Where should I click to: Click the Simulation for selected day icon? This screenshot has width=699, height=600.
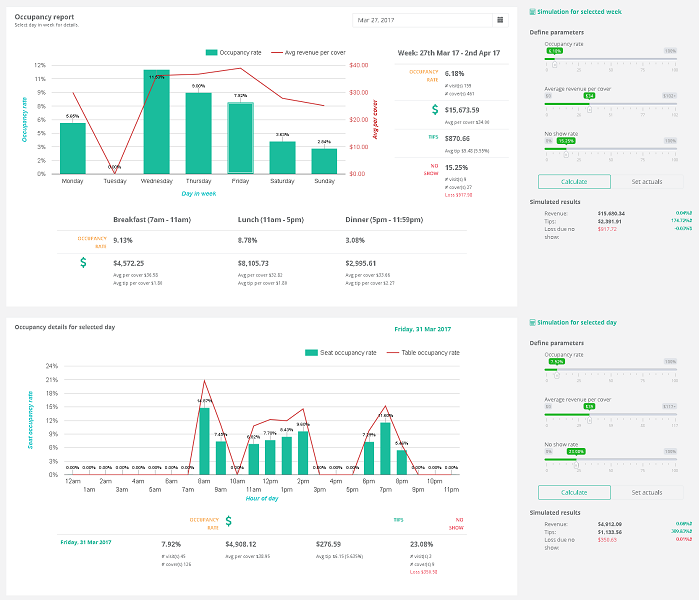point(531,324)
